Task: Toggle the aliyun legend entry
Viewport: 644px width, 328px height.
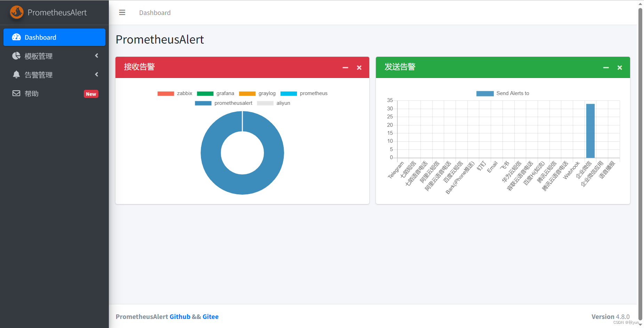Action: pos(274,103)
